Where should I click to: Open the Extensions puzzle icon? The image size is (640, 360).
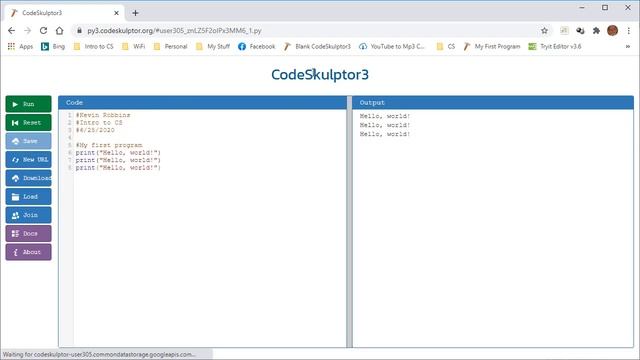(x=596, y=31)
